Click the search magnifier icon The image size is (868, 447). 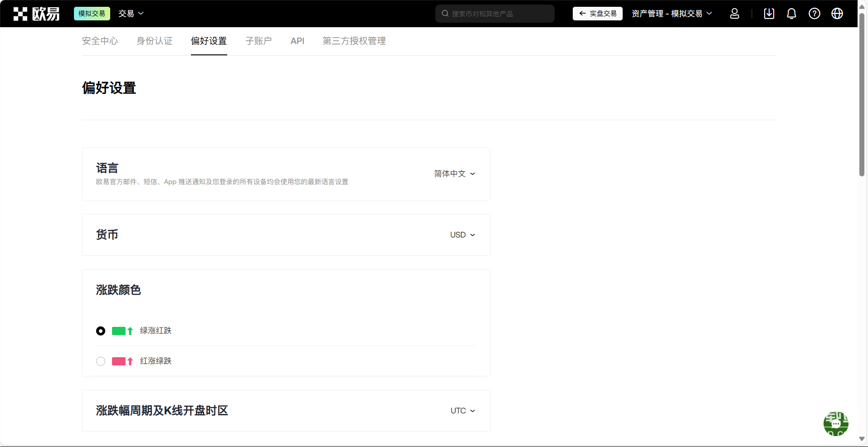pyautogui.click(x=445, y=14)
